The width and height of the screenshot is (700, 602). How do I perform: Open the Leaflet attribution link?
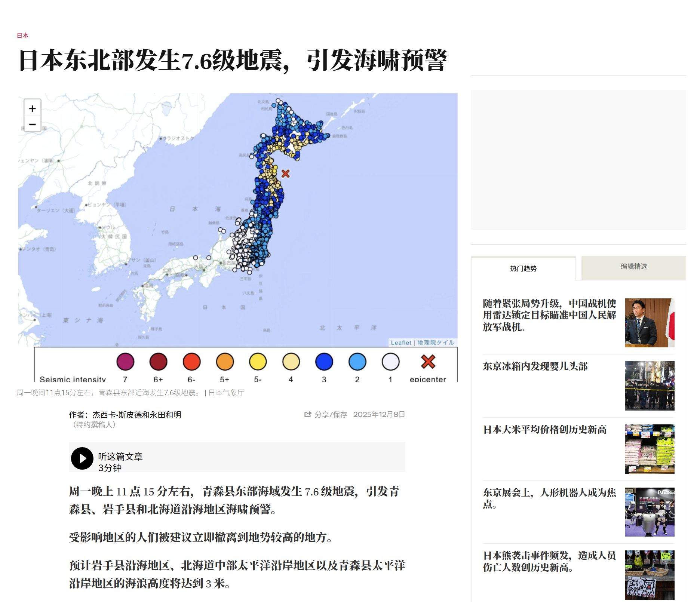400,343
